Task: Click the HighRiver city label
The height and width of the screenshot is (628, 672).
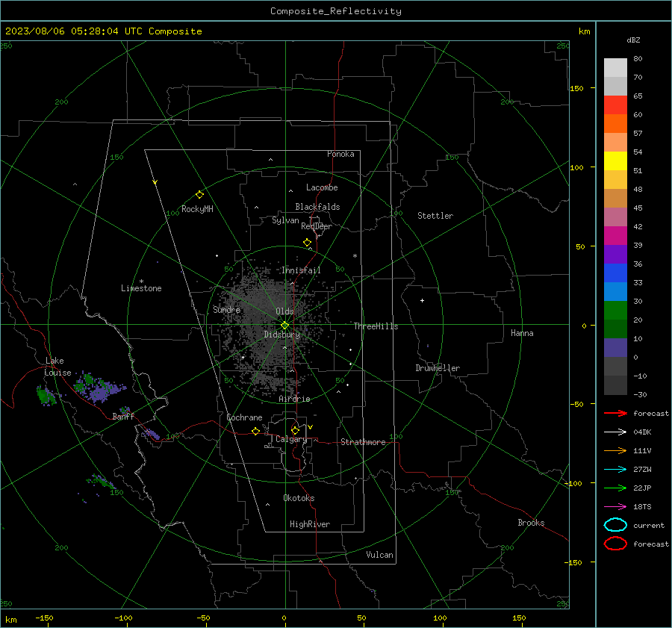Action: [x=310, y=524]
